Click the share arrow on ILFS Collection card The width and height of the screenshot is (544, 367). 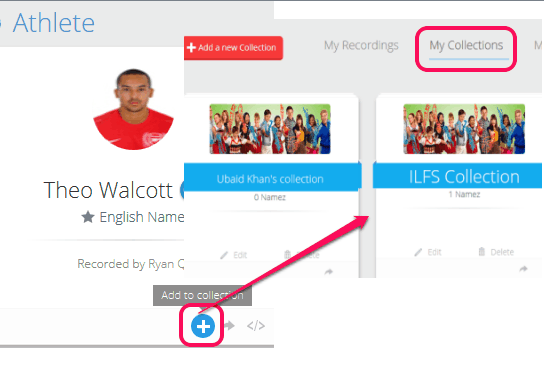tap(524, 269)
